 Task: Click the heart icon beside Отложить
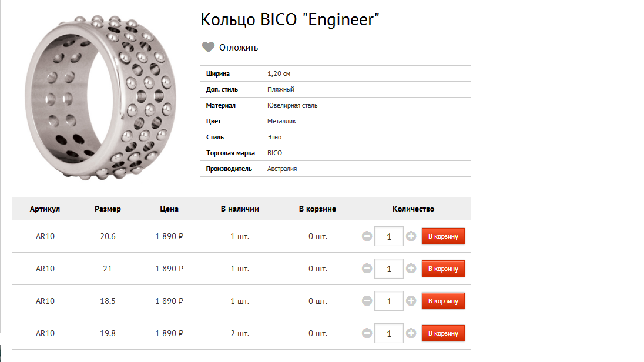coord(208,48)
